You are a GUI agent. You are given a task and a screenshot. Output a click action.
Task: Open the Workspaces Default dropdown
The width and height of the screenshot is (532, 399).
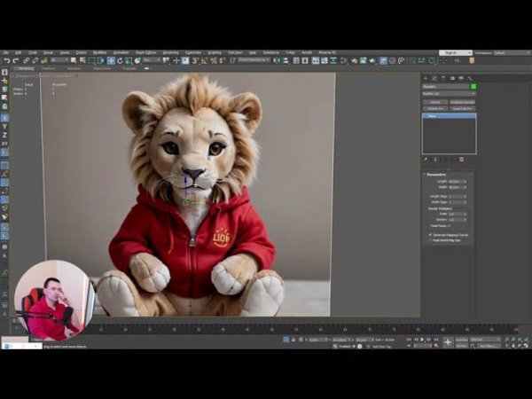[x=512, y=53]
